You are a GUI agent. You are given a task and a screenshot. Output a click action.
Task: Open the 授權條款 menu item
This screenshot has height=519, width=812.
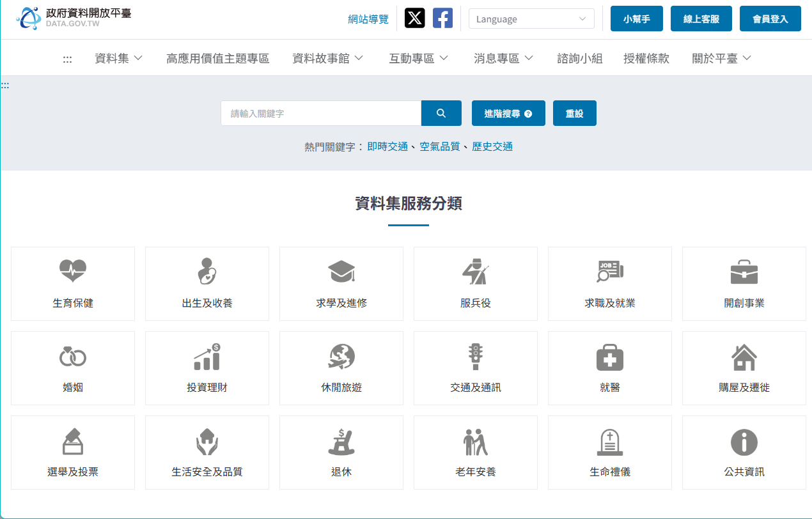click(646, 58)
